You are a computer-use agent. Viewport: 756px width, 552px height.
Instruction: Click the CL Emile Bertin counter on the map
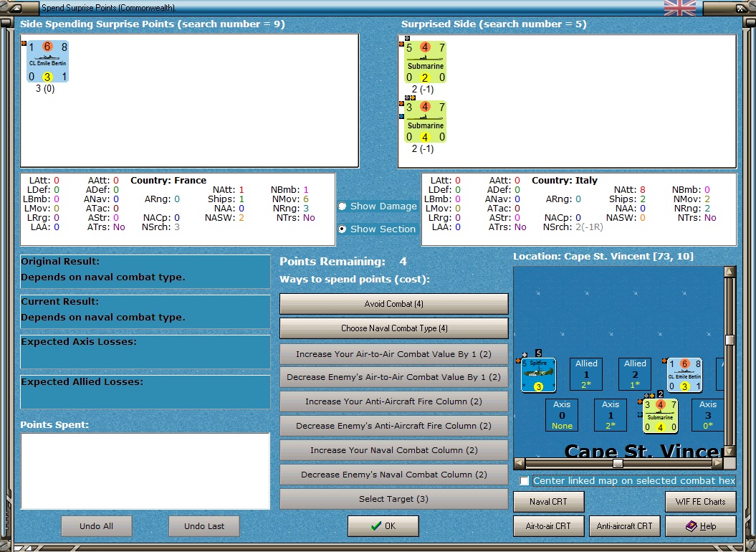point(685,375)
